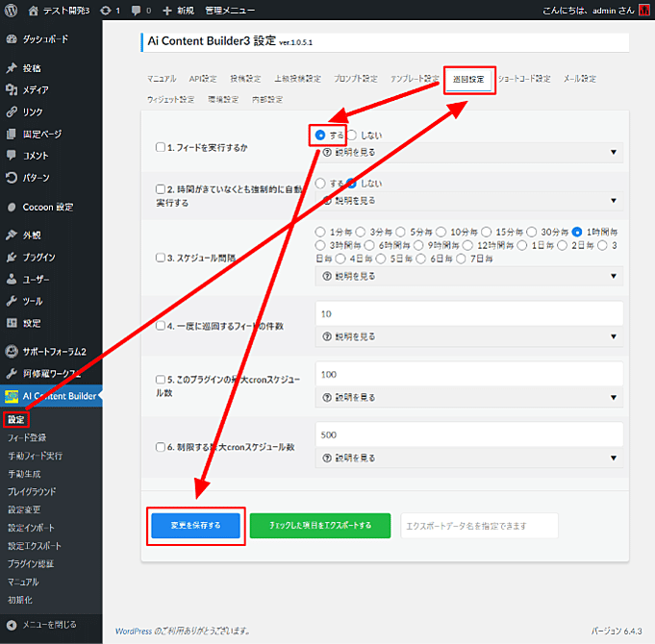
Task: Click the 変更を保存する button
Action: (195, 526)
